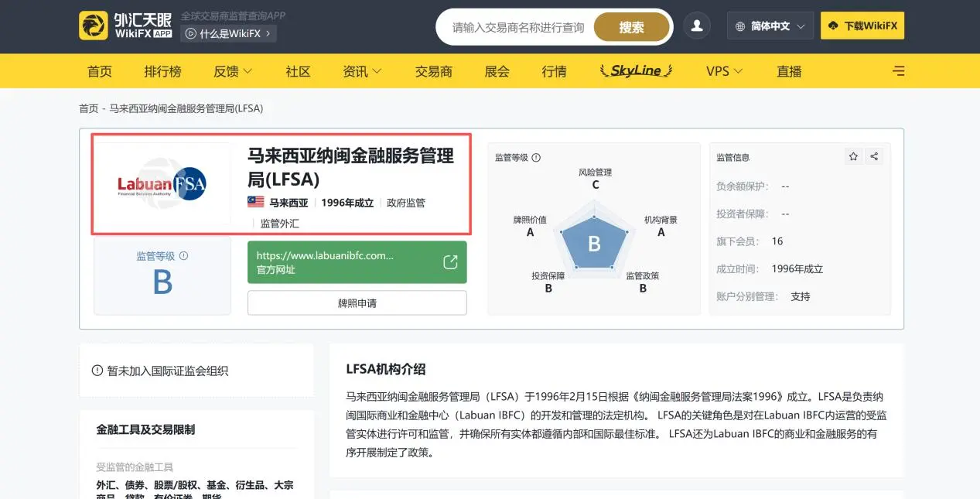The height and width of the screenshot is (499, 980).
Task: Expand the 反馈 navigation dropdown
Action: tap(233, 71)
